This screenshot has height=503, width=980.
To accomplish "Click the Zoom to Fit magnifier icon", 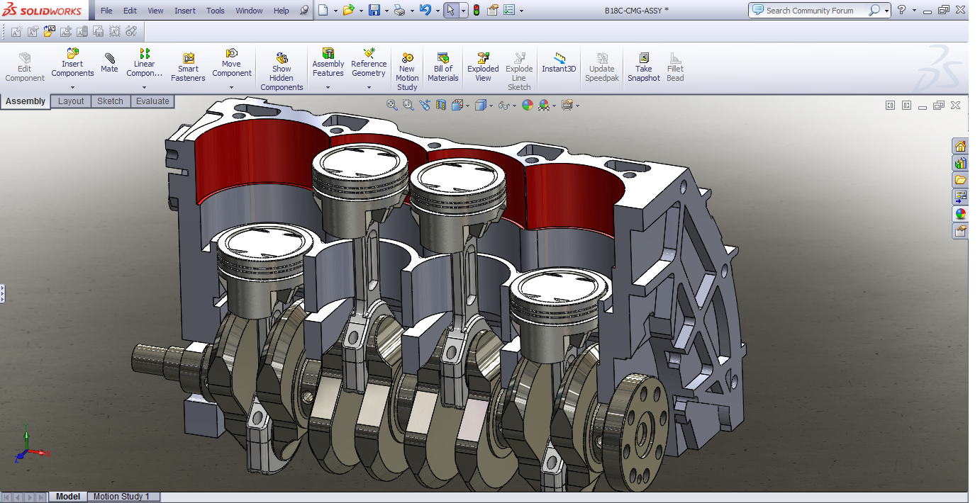I will [x=391, y=105].
